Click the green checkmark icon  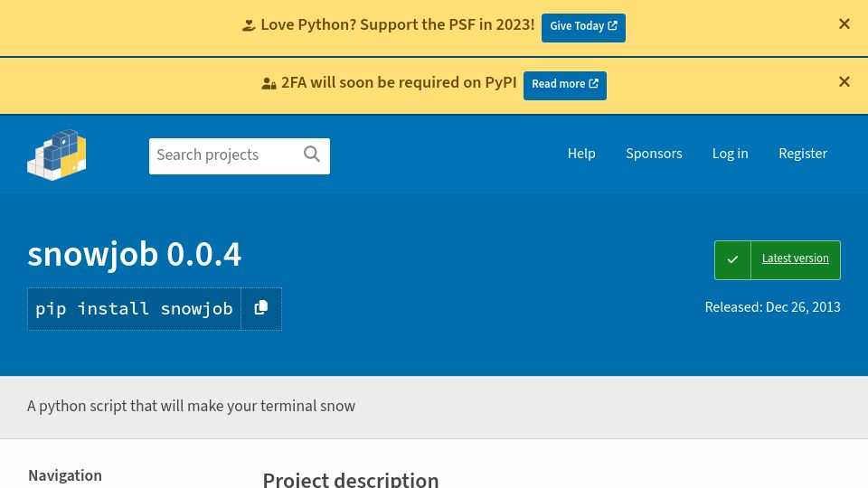click(x=732, y=259)
